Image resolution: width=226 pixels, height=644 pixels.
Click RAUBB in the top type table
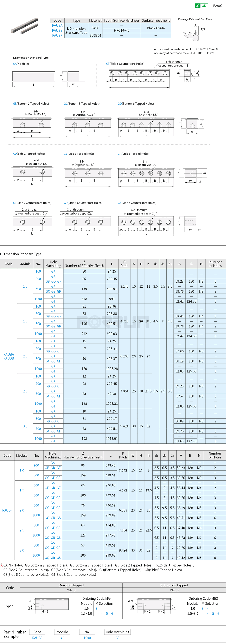pos(57,30)
